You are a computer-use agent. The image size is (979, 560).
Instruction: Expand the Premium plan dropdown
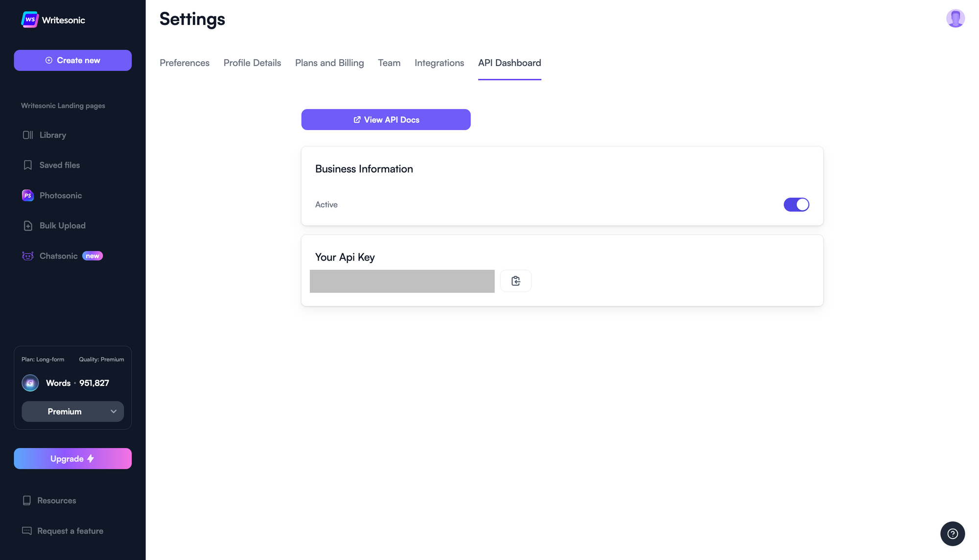pos(72,411)
